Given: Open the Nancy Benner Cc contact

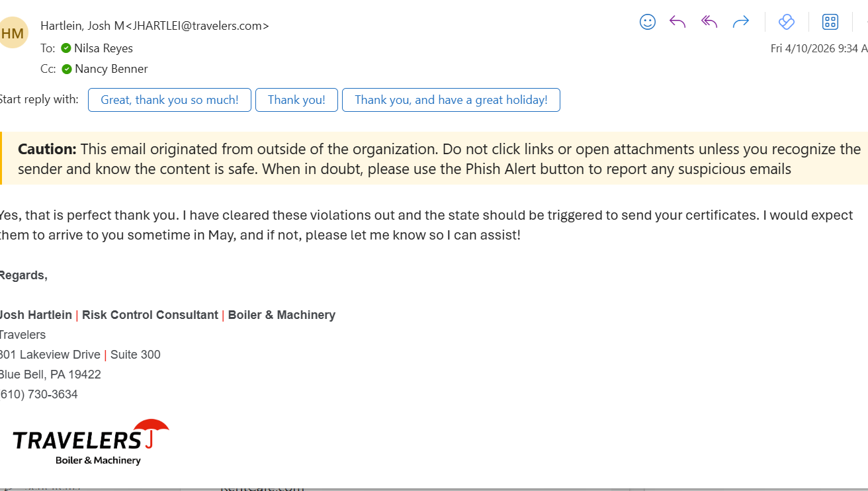Looking at the screenshot, I should point(111,69).
